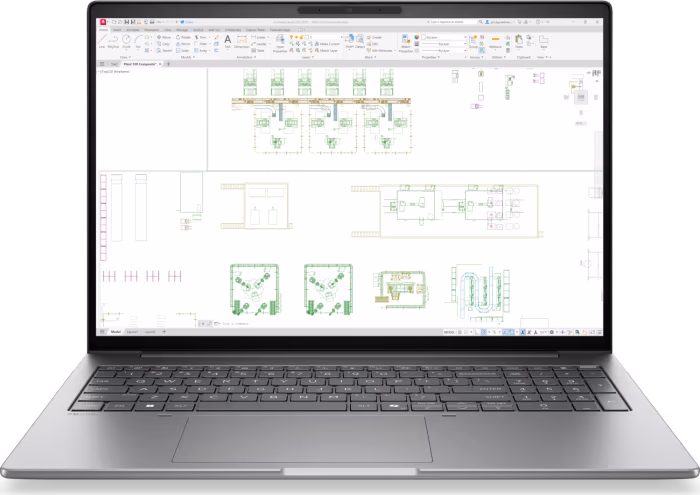Click the Dimension tool icon
The width and height of the screenshot is (700, 495).
[x=242, y=42]
